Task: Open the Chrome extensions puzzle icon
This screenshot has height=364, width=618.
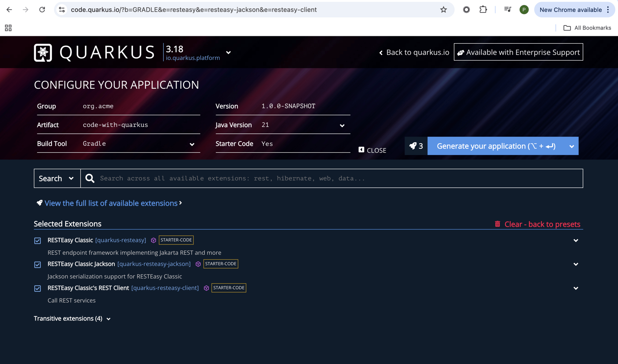Action: point(483,10)
